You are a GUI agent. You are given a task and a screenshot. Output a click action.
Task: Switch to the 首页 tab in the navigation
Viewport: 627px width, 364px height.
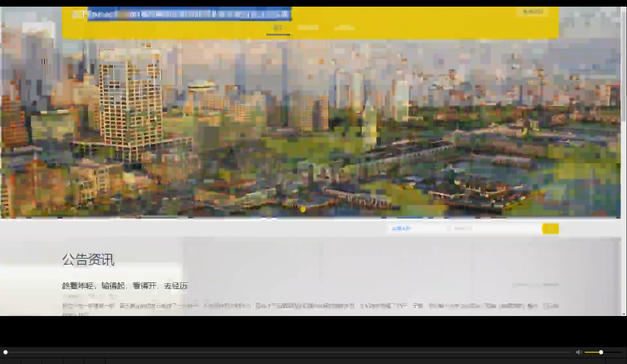click(x=278, y=27)
